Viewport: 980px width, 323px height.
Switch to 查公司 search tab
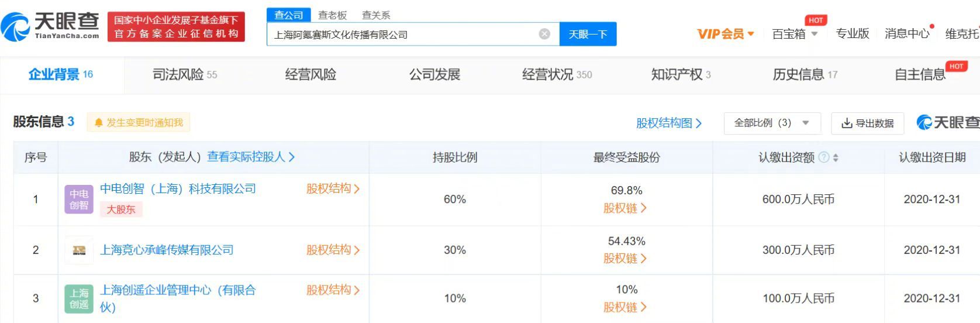click(288, 15)
